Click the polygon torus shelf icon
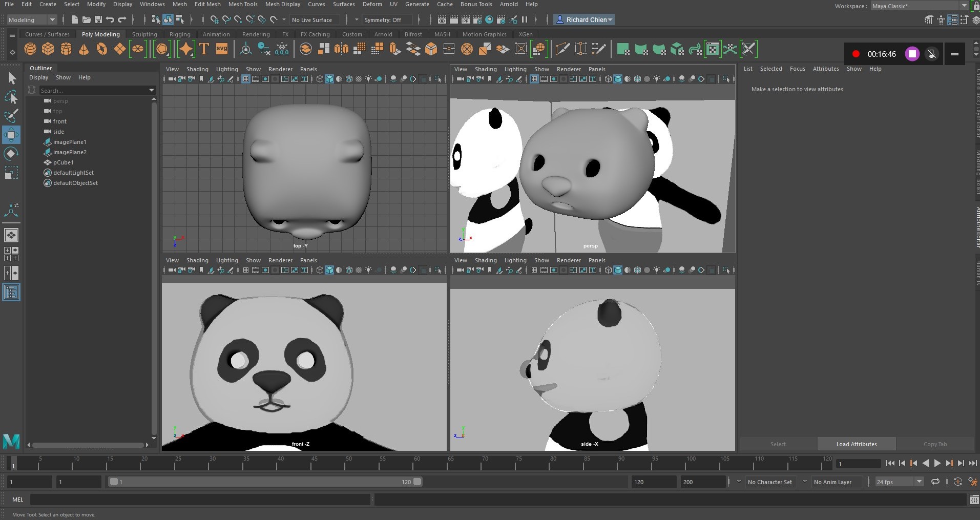Image resolution: width=980 pixels, height=520 pixels. point(102,49)
